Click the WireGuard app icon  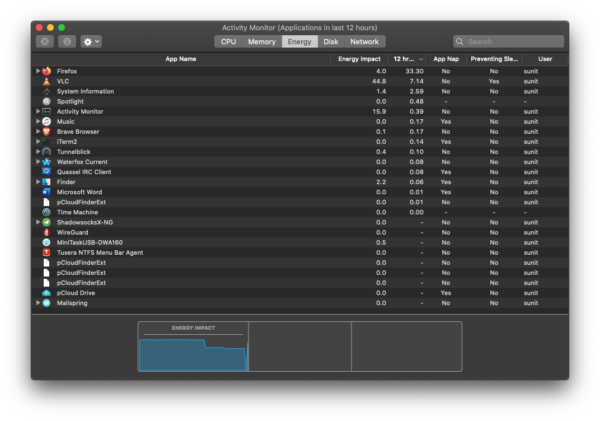(x=47, y=232)
